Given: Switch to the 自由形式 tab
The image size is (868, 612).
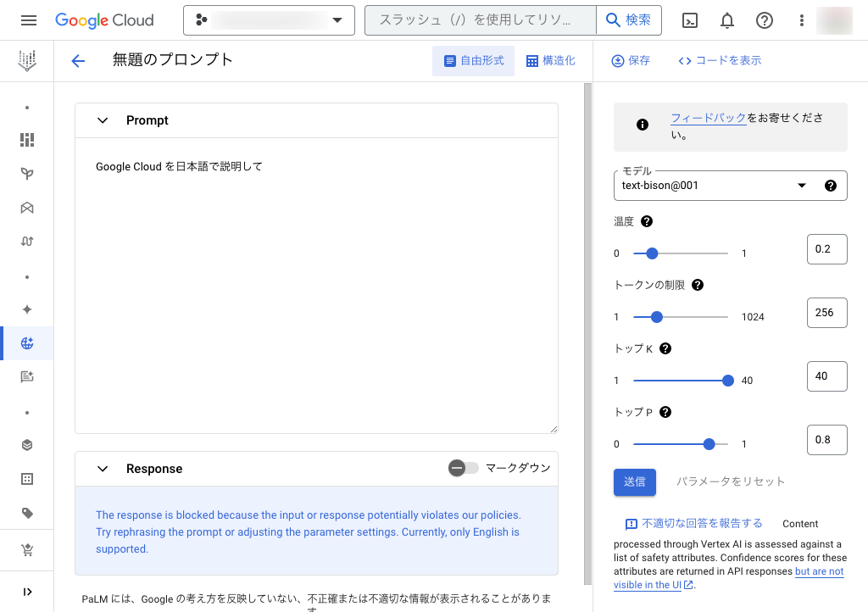Looking at the screenshot, I should pos(474,61).
